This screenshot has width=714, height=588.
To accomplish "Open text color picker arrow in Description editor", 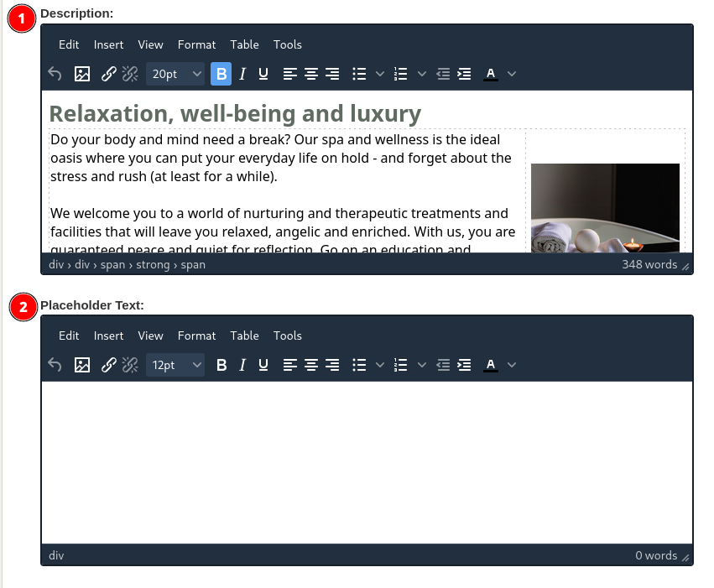I will click(x=512, y=74).
